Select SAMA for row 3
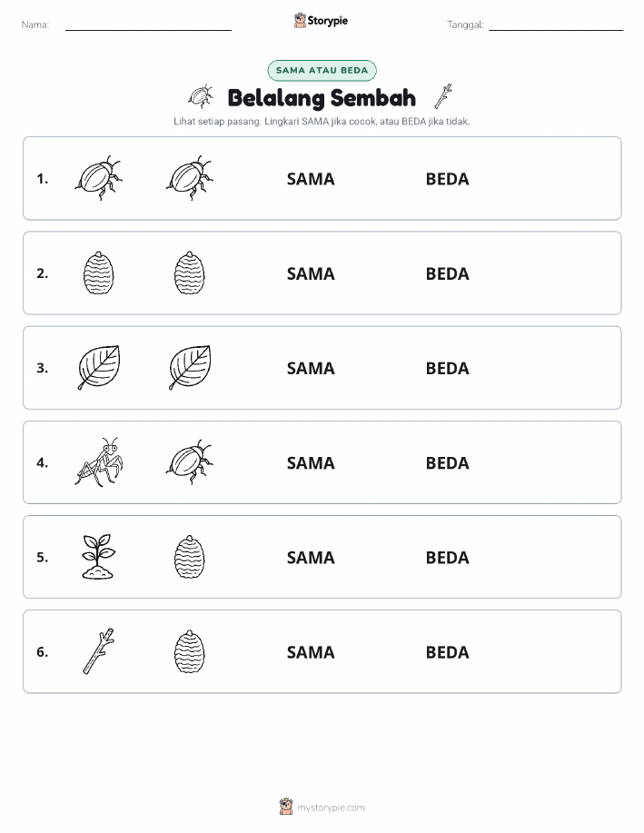The image size is (644, 833). click(x=311, y=368)
